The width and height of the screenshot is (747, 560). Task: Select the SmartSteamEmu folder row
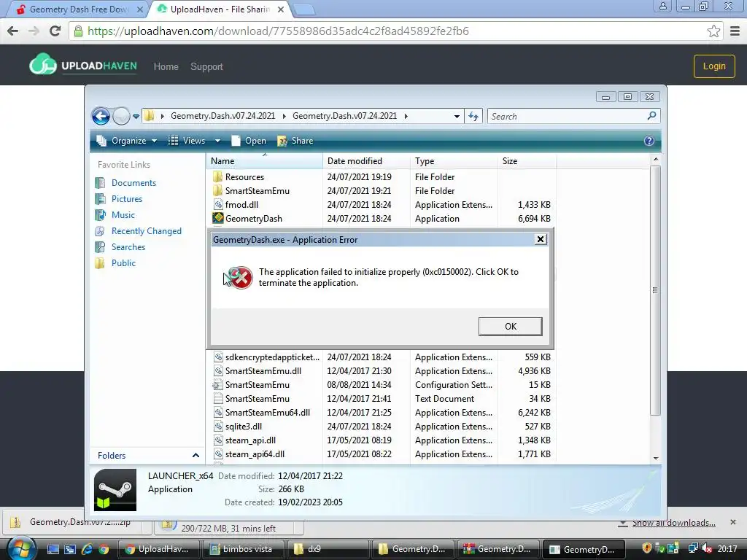tap(381, 191)
